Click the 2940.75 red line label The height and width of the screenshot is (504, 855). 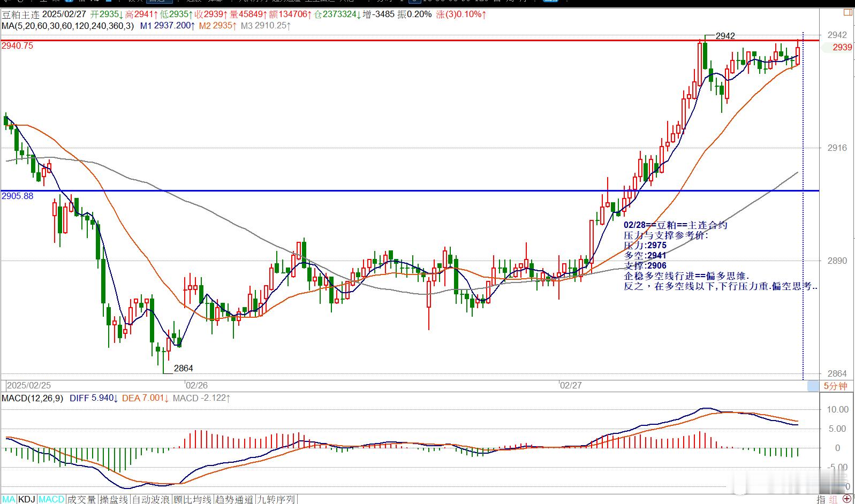(x=18, y=46)
